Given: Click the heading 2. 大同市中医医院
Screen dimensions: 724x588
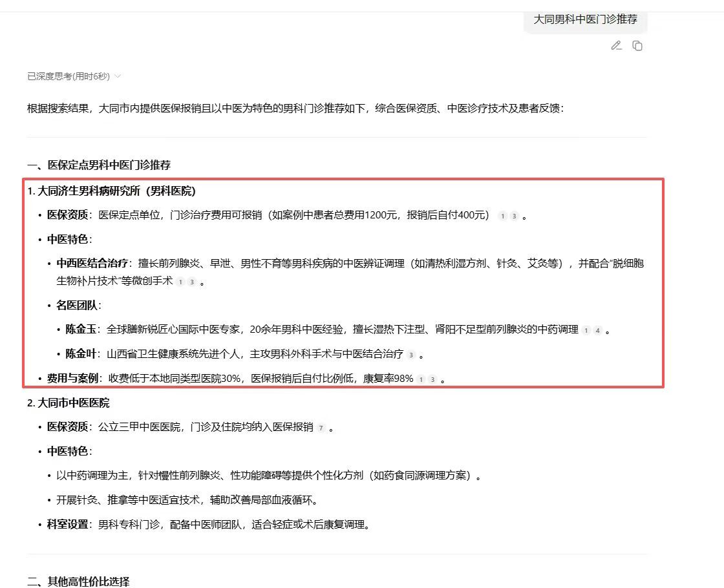Looking at the screenshot, I should pos(69,403).
